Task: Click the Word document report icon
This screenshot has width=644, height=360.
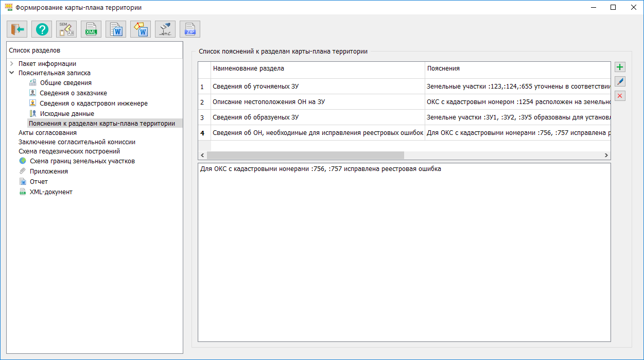Action: click(x=116, y=29)
